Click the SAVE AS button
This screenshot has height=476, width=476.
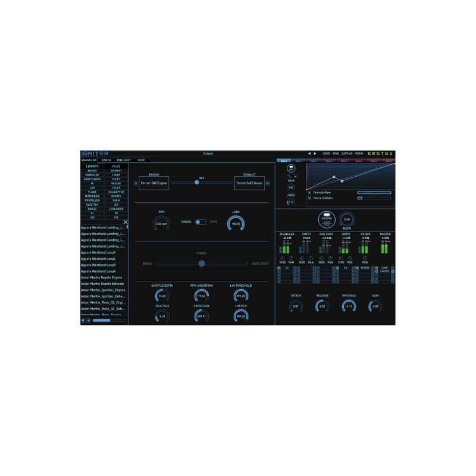tap(346, 153)
